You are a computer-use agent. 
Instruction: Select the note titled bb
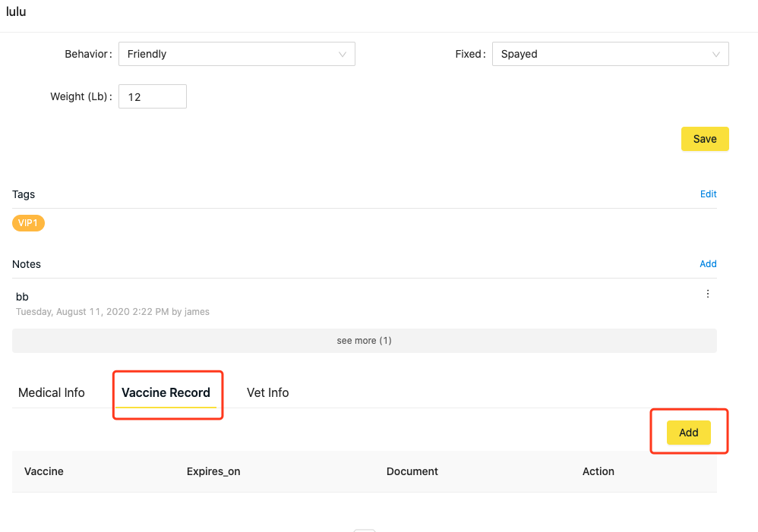[x=22, y=297]
